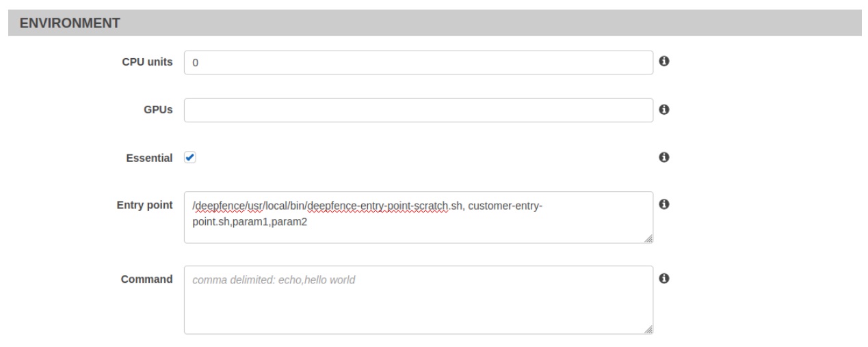This screenshot has width=868, height=347.
Task: Click the Command textarea resize grip
Action: tap(648, 329)
